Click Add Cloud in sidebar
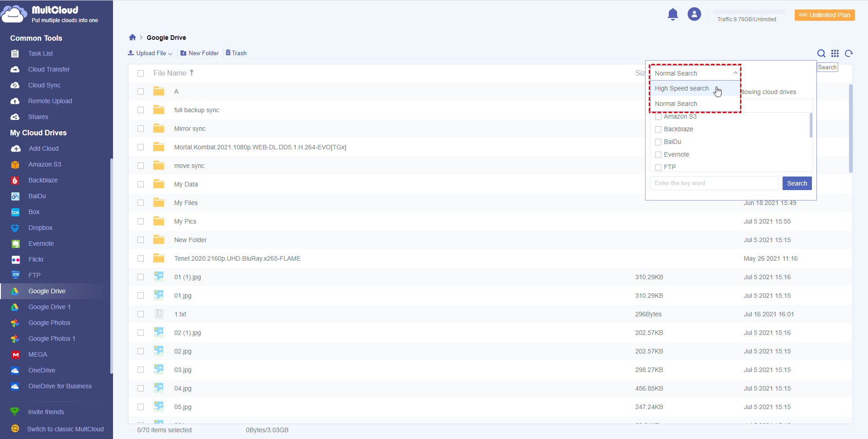Screen dimensions: 868x439 pyautogui.click(x=43, y=148)
